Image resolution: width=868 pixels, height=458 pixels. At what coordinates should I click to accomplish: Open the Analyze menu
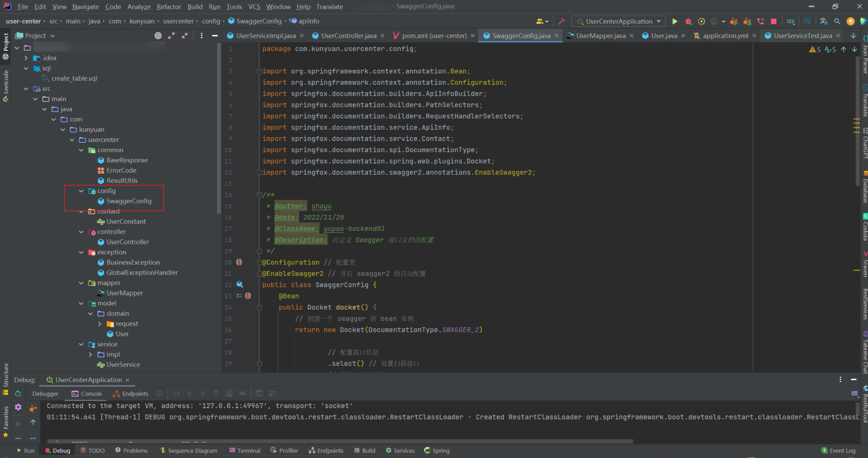[139, 6]
